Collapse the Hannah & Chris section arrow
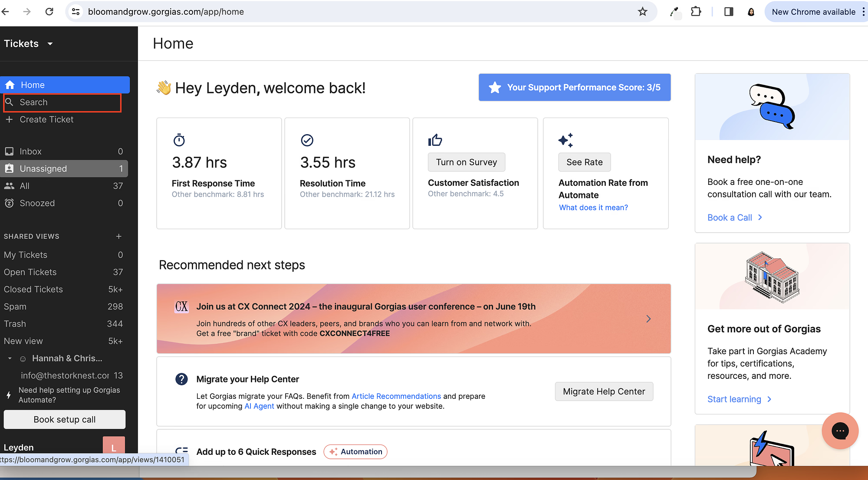 click(x=10, y=358)
